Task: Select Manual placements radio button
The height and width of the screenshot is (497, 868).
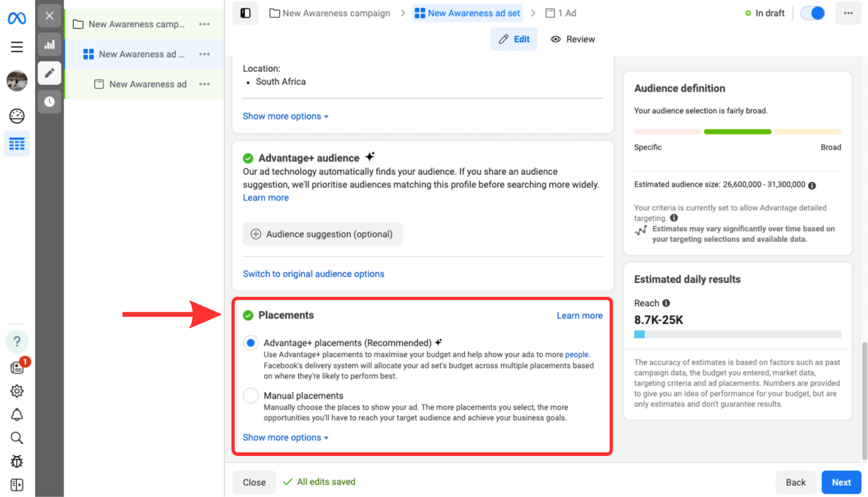Action: click(251, 396)
